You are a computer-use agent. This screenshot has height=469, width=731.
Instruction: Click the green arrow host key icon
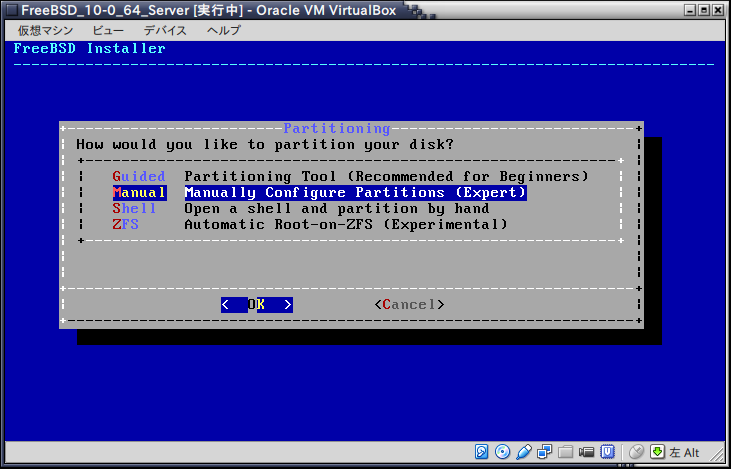pyautogui.click(x=657, y=451)
